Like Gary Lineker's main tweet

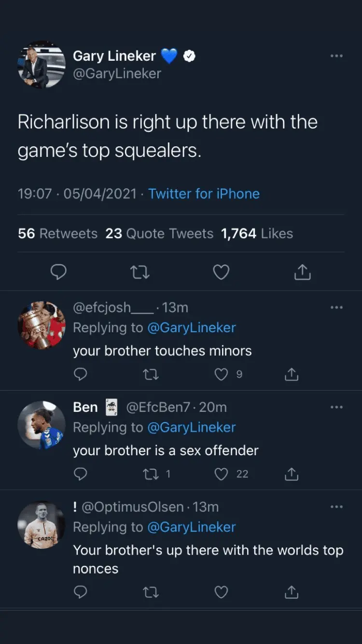click(x=221, y=272)
